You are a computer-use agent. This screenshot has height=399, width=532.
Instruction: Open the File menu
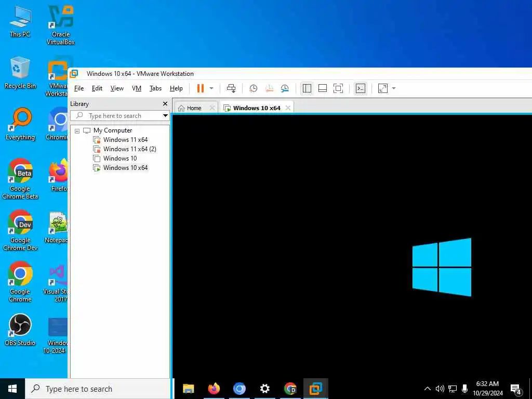coord(79,88)
